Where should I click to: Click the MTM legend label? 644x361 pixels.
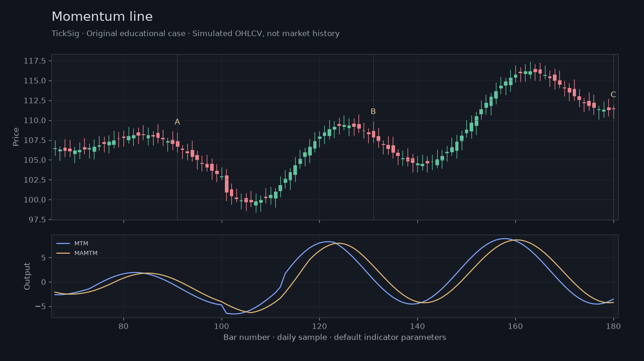coord(81,243)
